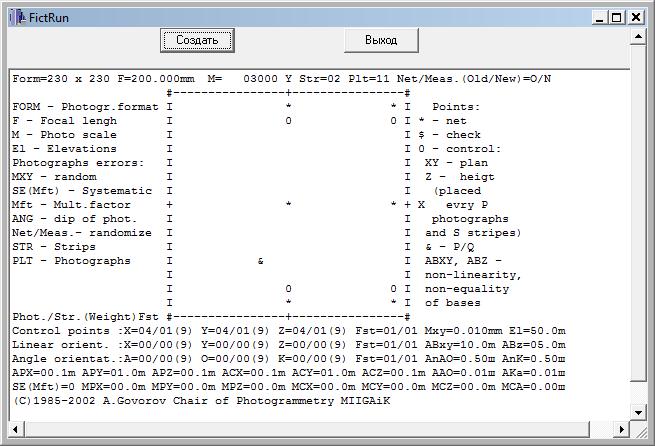Click the Выход button
This screenshot has height=446, width=655.
coord(381,41)
